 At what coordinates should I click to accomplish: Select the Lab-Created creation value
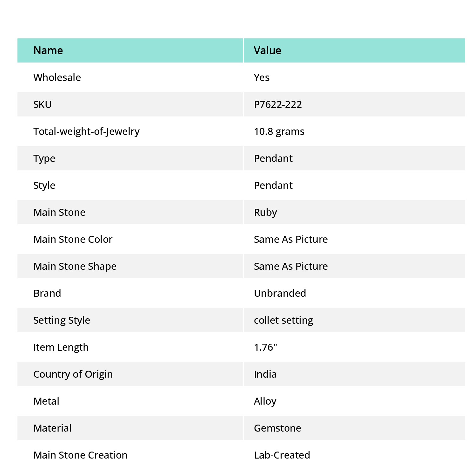click(282, 455)
